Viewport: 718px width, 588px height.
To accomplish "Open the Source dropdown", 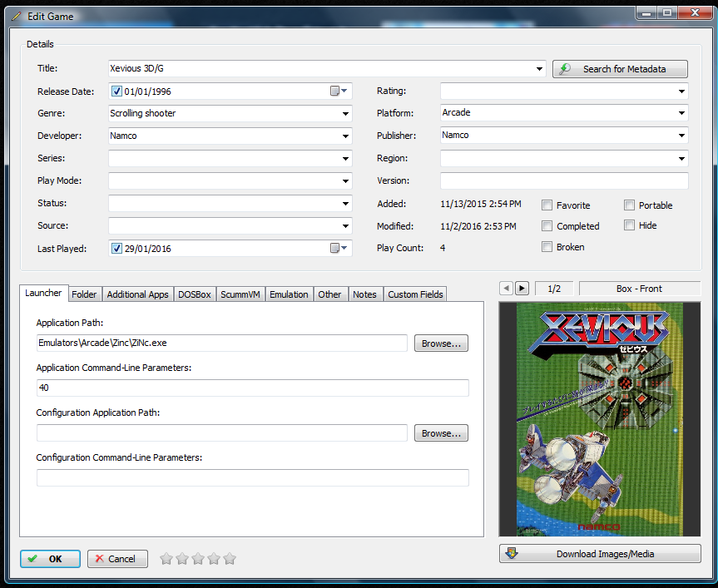I will (346, 225).
